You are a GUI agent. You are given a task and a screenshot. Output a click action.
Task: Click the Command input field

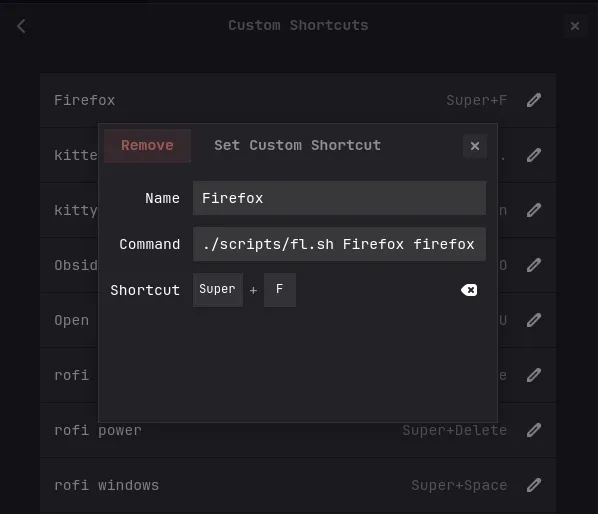click(x=339, y=244)
